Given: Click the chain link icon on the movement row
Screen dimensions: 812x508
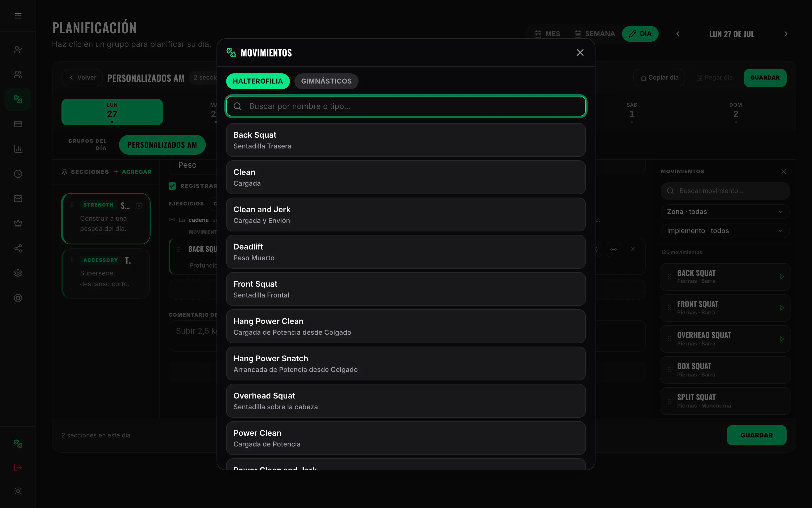Looking at the screenshot, I should 613,249.
